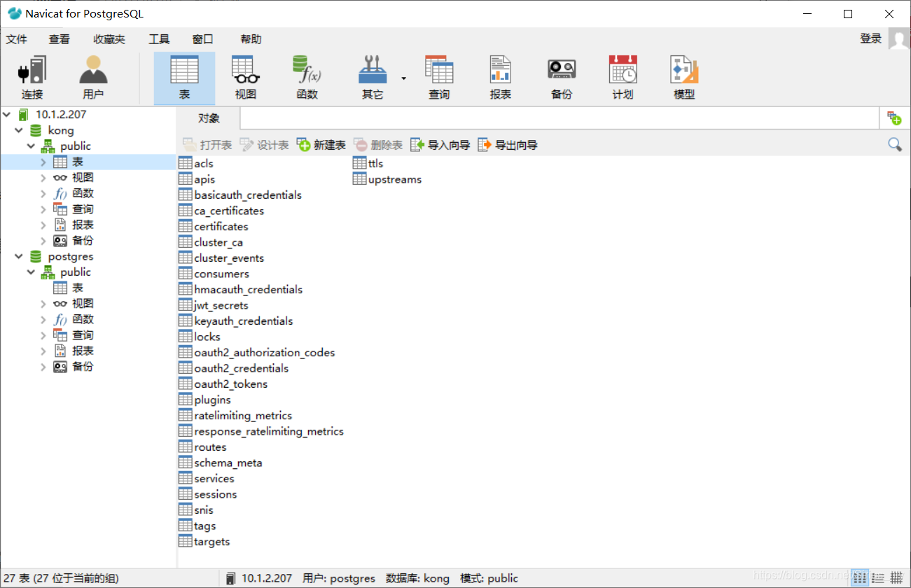The width and height of the screenshot is (911, 588).
Task: Select the targets table
Action: tap(212, 542)
